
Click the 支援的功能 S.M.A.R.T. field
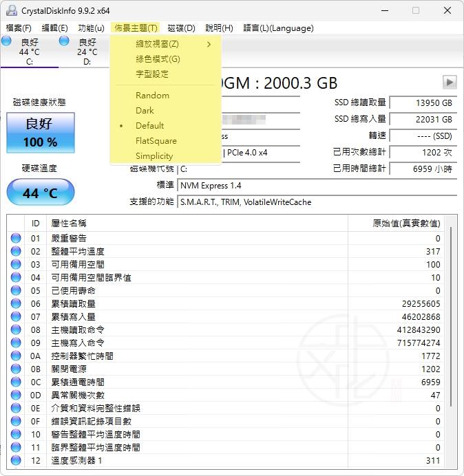tap(317, 202)
